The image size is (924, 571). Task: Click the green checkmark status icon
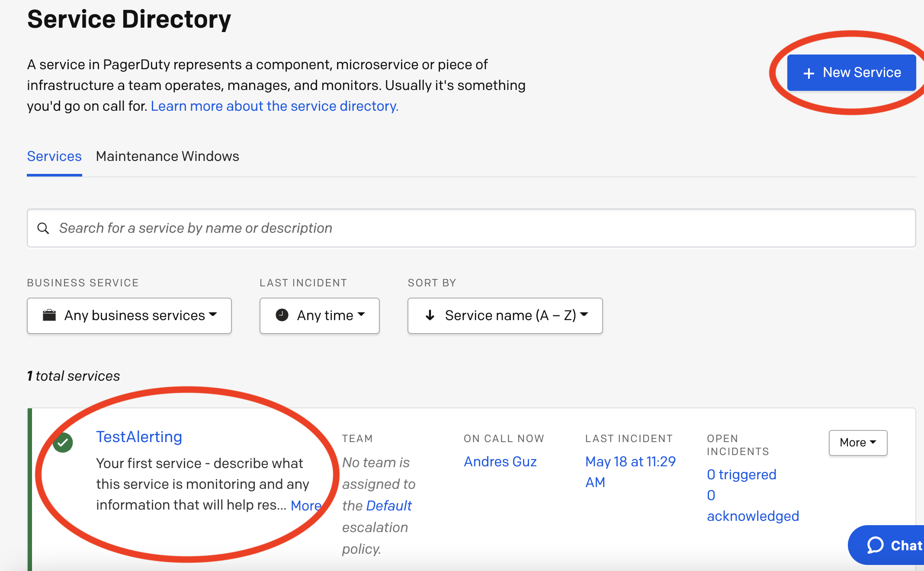point(63,443)
